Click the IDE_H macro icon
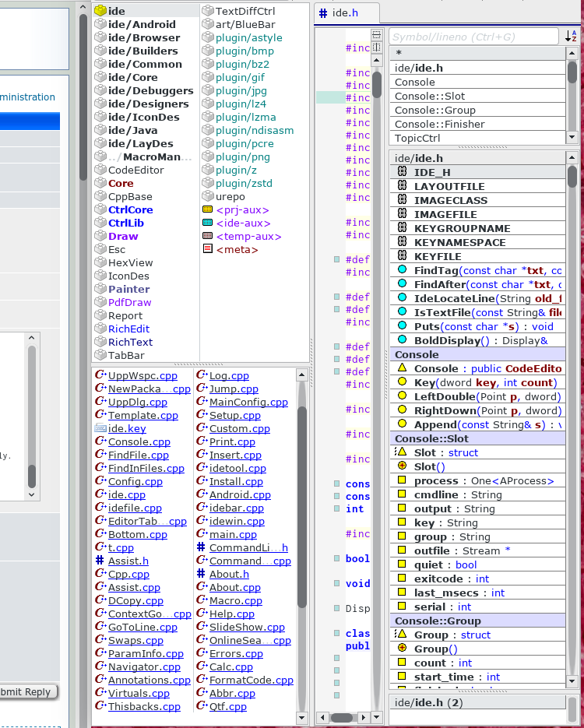Viewport: 584px width, 728px height. point(402,172)
